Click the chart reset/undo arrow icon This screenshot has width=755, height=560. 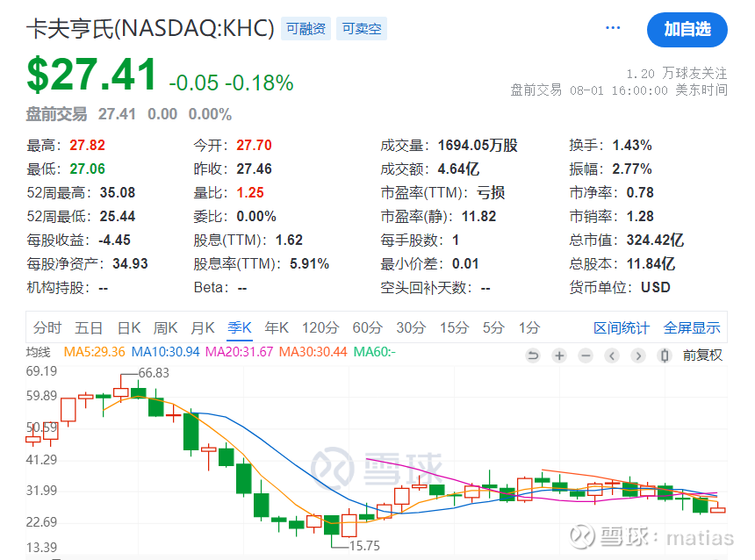(533, 355)
